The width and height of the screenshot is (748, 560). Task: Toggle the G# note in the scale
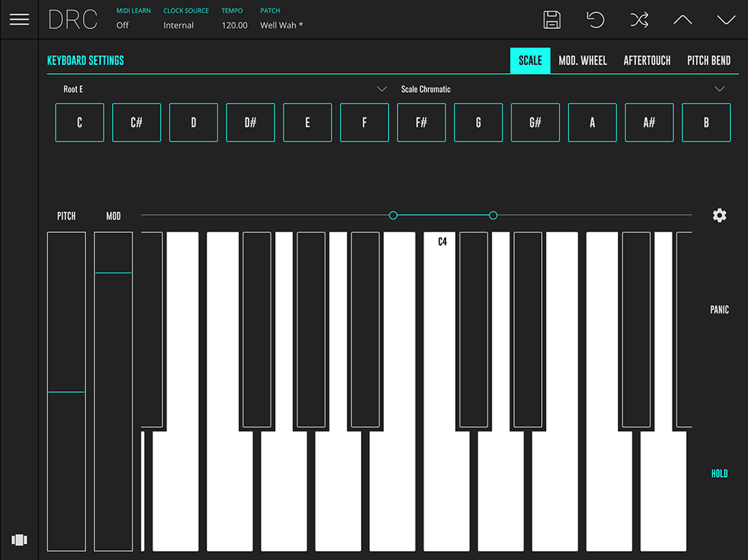pyautogui.click(x=535, y=122)
